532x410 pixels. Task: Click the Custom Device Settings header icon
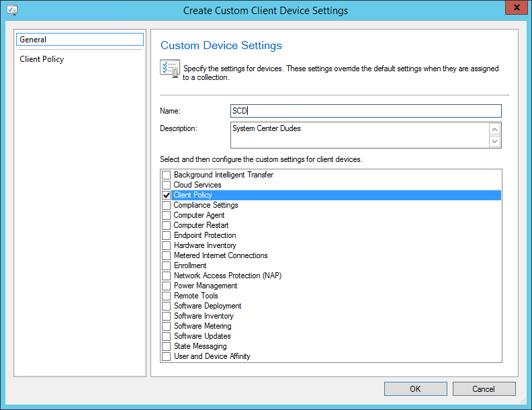coord(170,68)
